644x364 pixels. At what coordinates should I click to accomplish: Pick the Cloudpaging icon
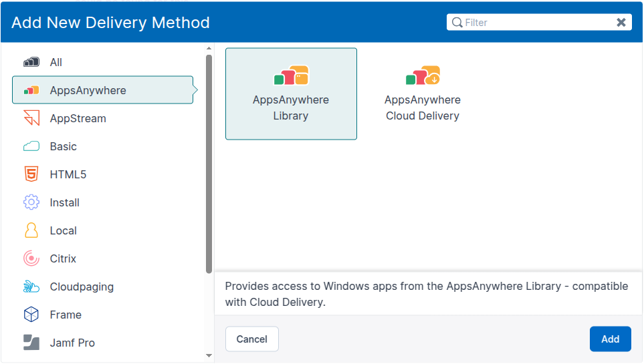coord(31,287)
